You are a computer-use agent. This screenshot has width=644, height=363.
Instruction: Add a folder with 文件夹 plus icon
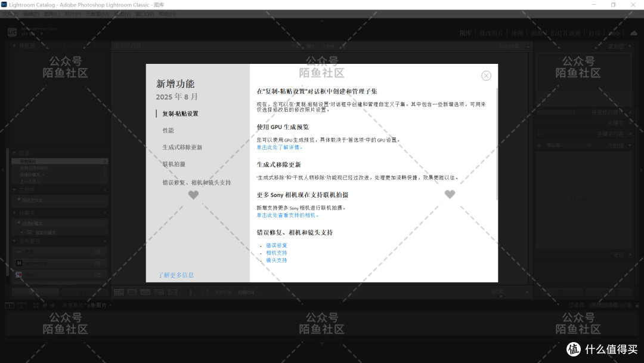[105, 190]
